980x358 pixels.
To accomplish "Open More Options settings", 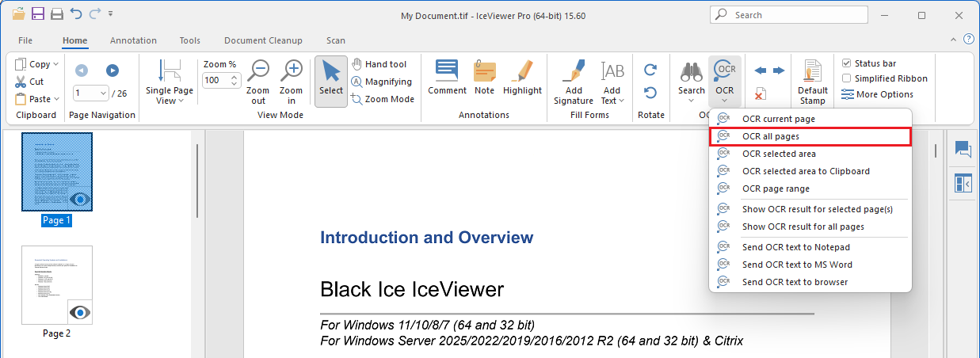I will click(x=877, y=94).
